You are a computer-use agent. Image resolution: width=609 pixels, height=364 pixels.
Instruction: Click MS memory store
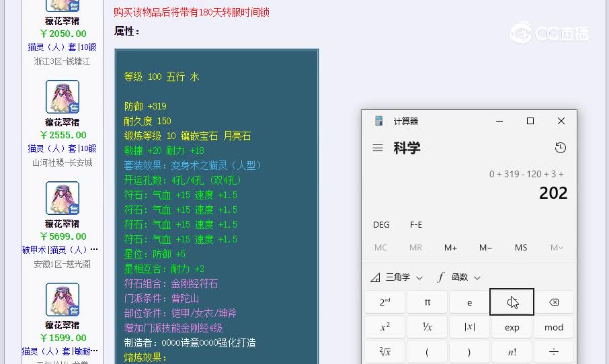[521, 248]
